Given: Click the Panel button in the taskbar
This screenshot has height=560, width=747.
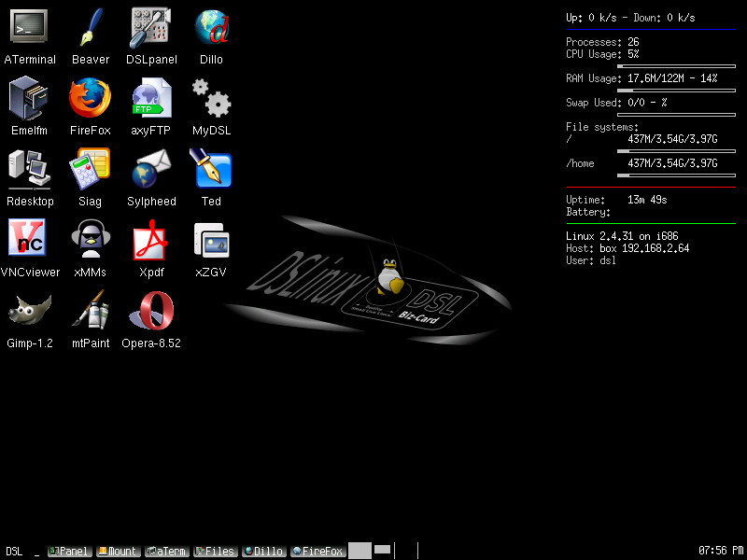Looking at the screenshot, I should point(69,552).
